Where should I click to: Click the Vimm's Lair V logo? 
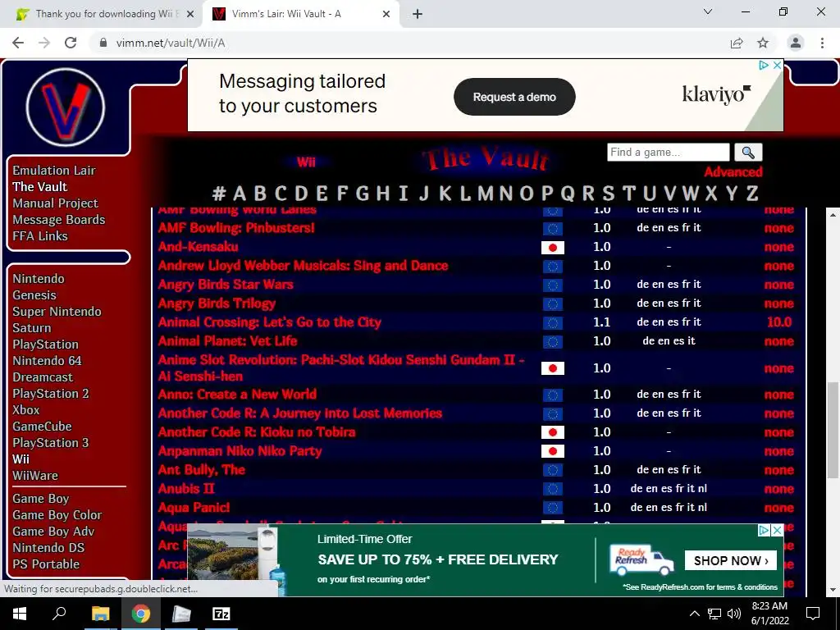tap(66, 107)
